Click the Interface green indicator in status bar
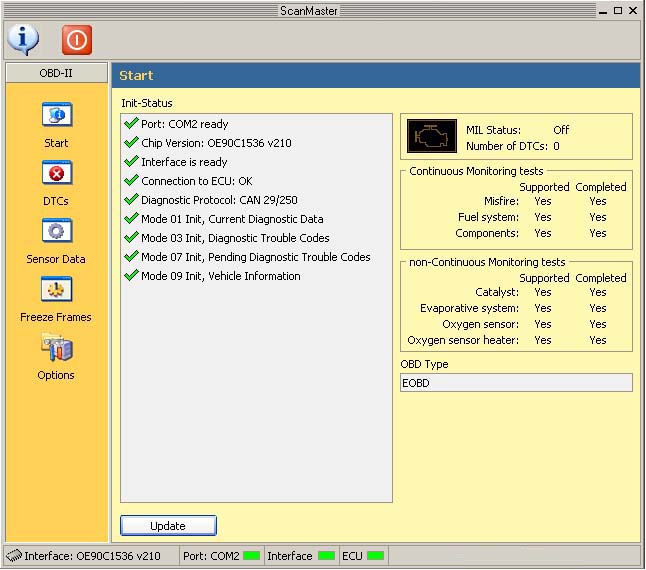 coord(325,556)
